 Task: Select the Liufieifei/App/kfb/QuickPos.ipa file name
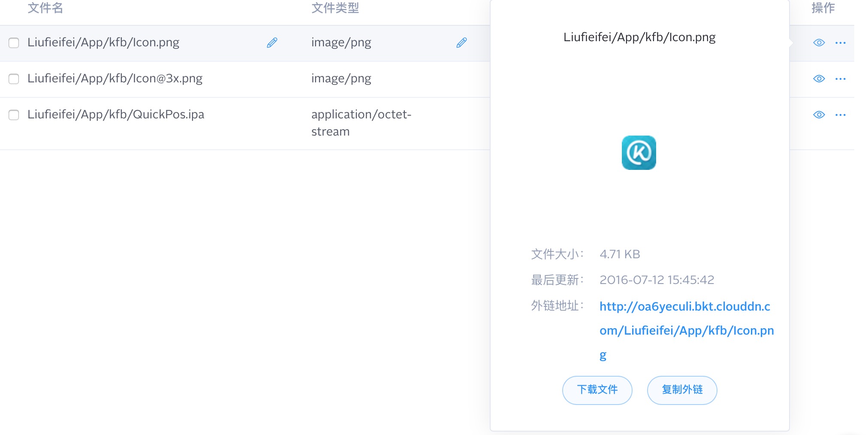point(116,115)
